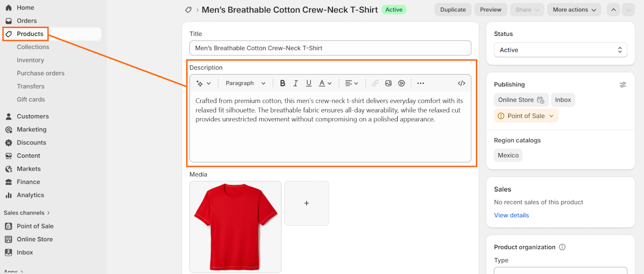The height and width of the screenshot is (274, 644).
Task: Open the Status Active dropdown
Action: coord(560,50)
